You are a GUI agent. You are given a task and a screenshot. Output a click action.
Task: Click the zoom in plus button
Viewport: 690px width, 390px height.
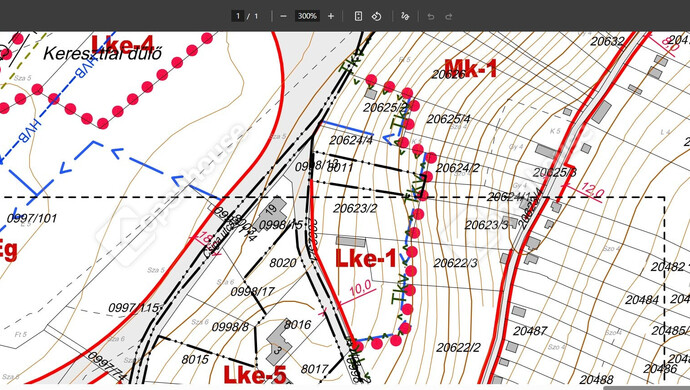[331, 16]
